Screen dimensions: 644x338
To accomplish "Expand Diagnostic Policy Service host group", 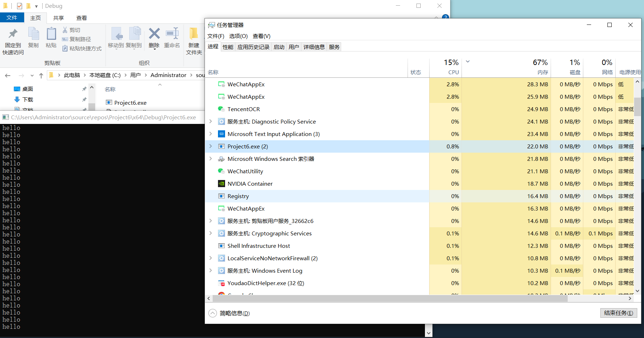I will tap(211, 121).
